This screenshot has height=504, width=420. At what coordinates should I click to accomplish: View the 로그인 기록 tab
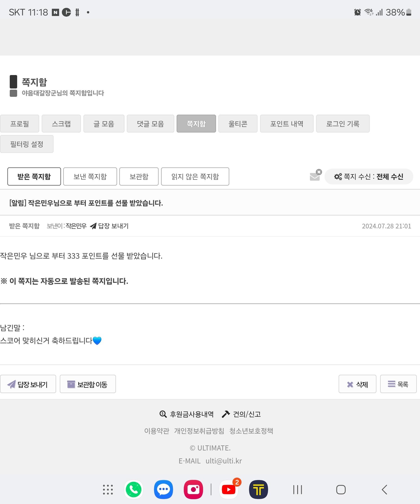343,124
